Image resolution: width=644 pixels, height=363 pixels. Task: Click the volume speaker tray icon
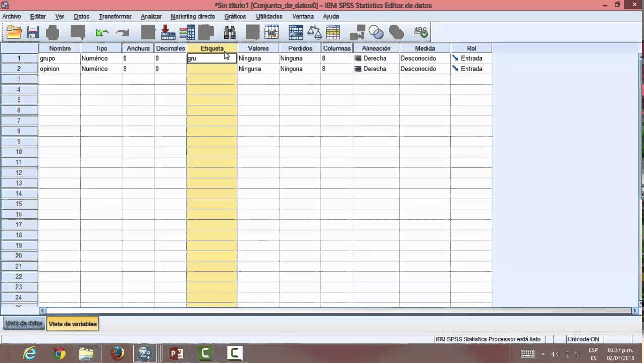pyautogui.click(x=555, y=354)
